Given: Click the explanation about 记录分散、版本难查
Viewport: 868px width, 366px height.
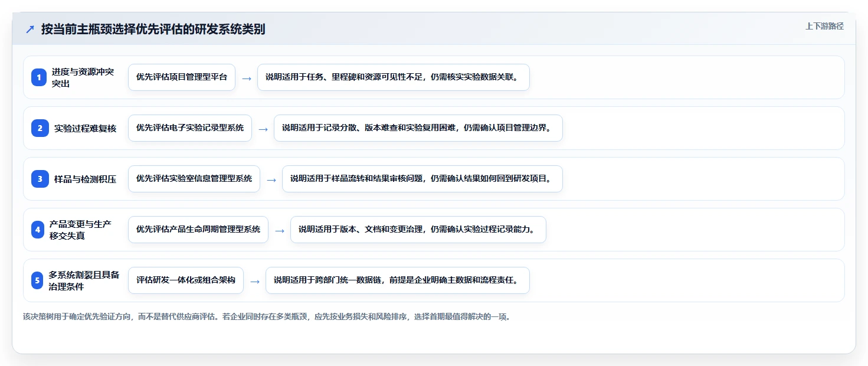Looking at the screenshot, I should pyautogui.click(x=418, y=128).
